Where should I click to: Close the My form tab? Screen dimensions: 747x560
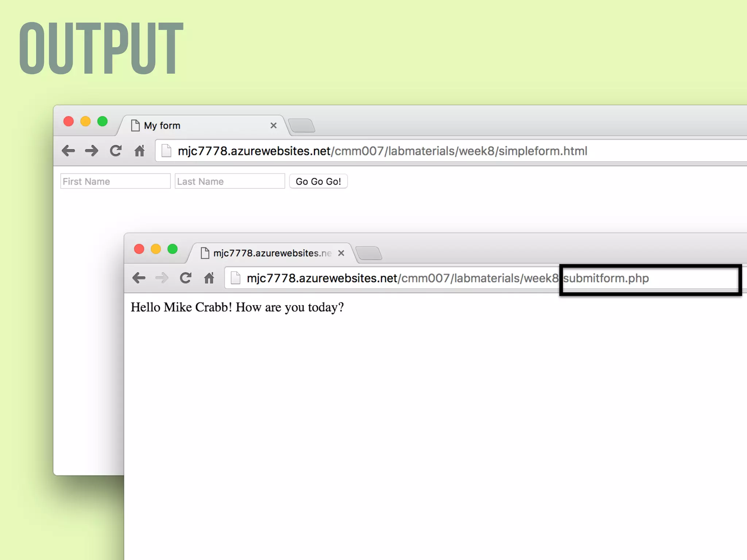(x=274, y=126)
